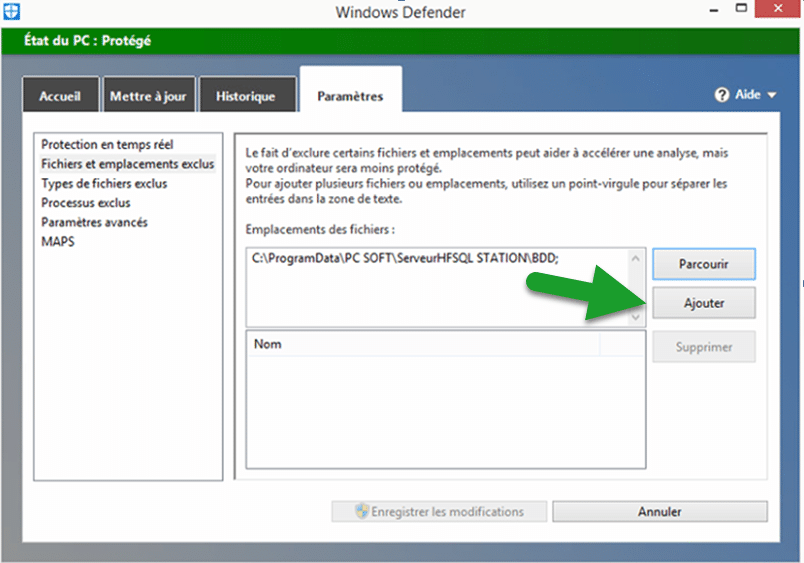Open Types de fichiers exclus
This screenshot has height=563, width=804.
point(104,184)
